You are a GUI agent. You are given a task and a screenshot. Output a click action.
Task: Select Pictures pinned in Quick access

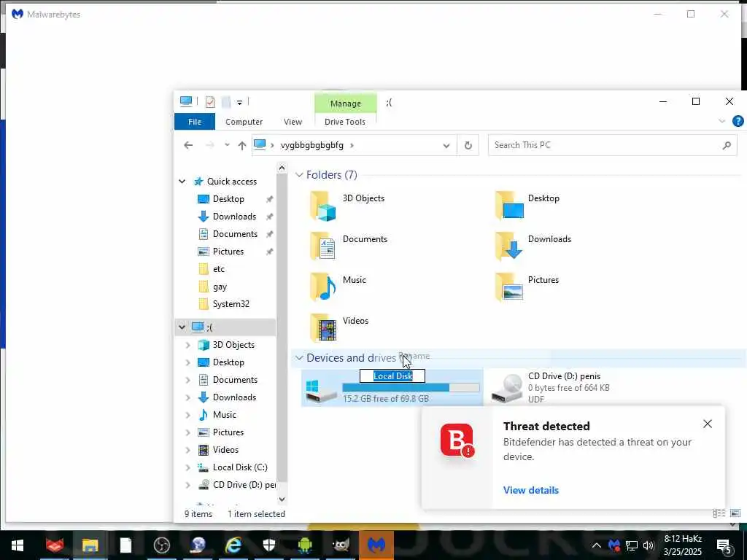tap(228, 252)
